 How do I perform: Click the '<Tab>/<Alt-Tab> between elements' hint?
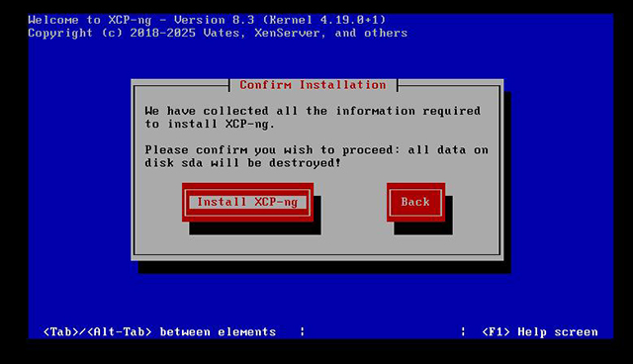[x=159, y=332]
